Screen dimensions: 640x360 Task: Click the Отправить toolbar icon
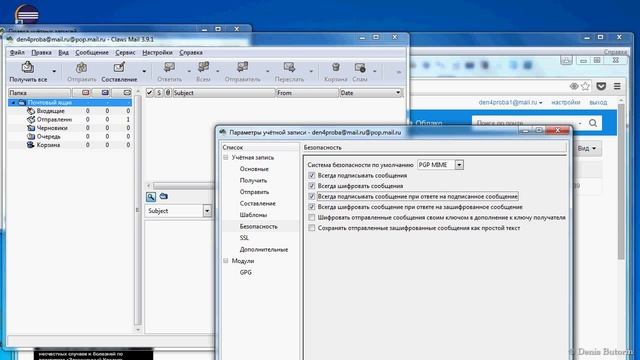coord(82,67)
